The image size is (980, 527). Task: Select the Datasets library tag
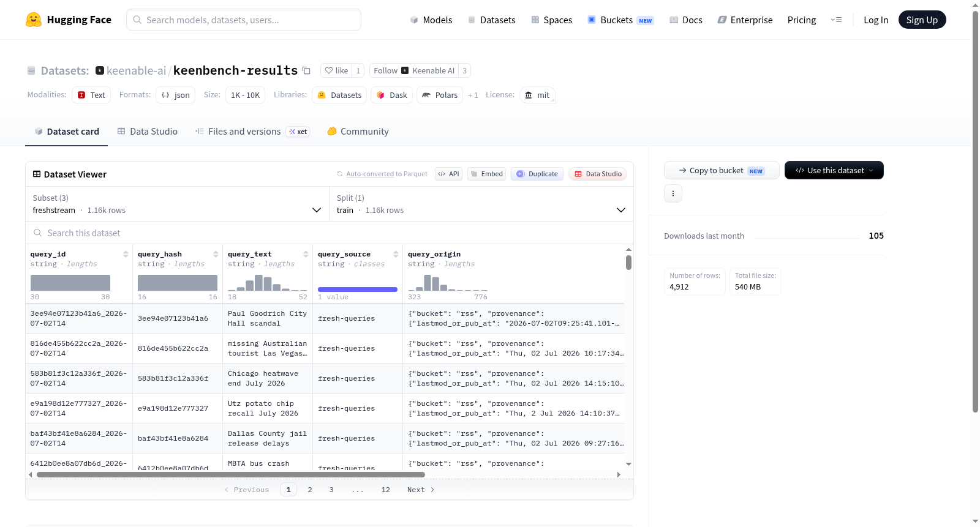pyautogui.click(x=339, y=95)
